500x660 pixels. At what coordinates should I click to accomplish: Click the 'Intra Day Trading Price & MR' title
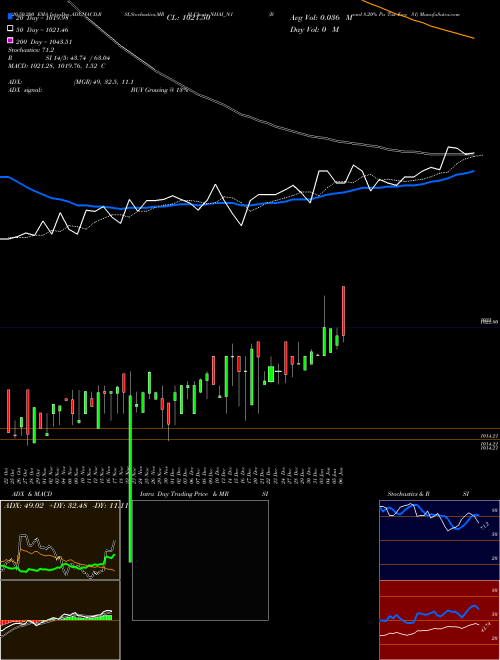[184, 493]
